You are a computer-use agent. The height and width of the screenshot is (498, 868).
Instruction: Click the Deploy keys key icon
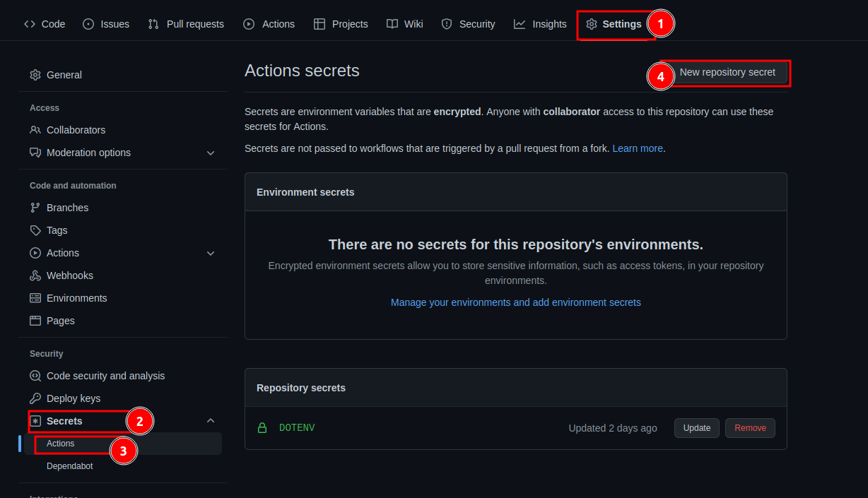pos(35,398)
